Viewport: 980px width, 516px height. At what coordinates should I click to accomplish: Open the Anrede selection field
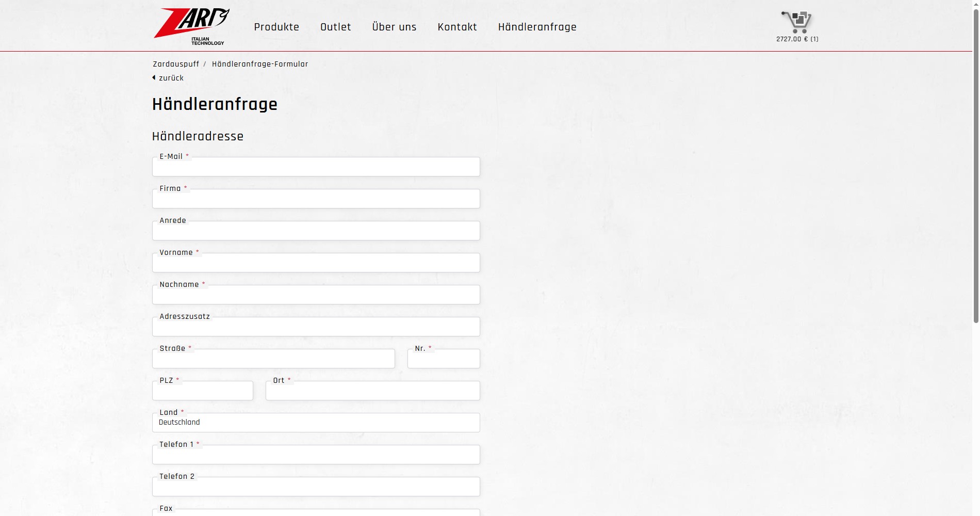click(316, 231)
